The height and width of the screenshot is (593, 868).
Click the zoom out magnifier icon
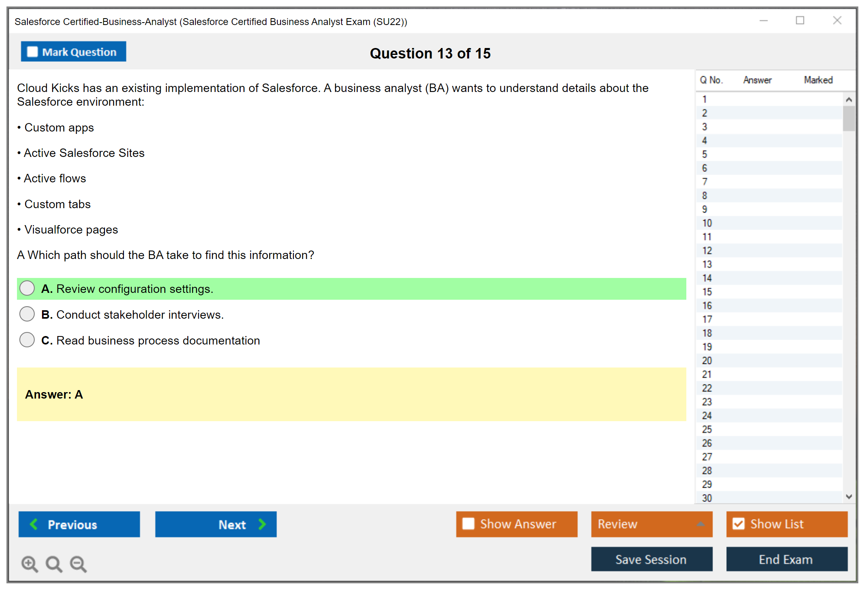[78, 564]
